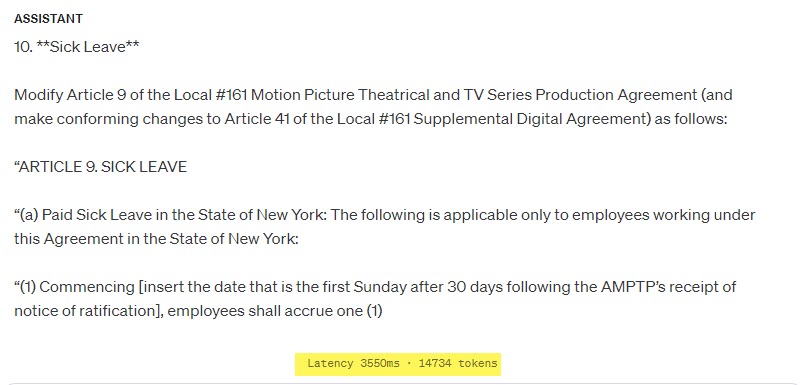Place cursor after "accrue one (1)"
Viewport: 800px width, 385px height.
pos(383,311)
